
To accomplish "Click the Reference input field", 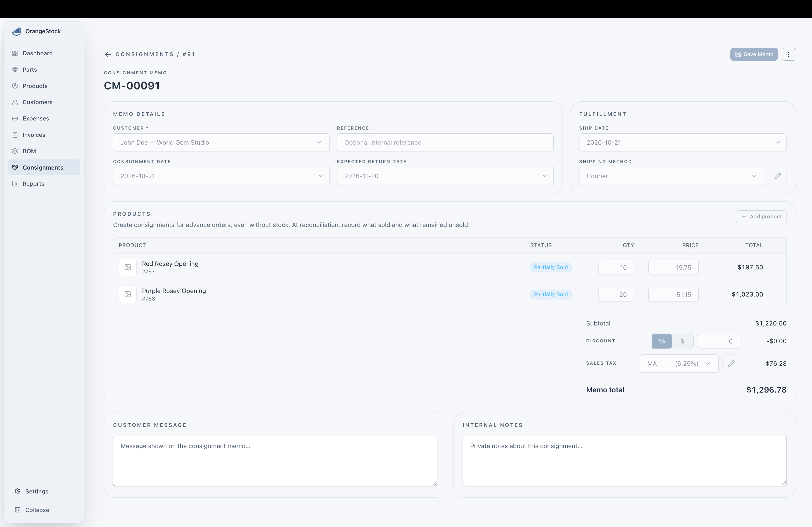I will coord(445,142).
